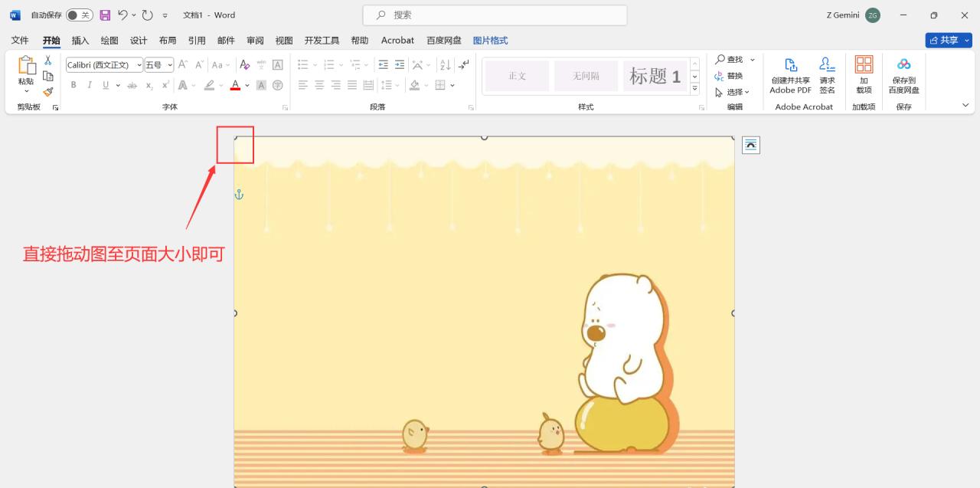Image resolution: width=980 pixels, height=488 pixels.
Task: Align text to the left
Action: [x=303, y=85]
